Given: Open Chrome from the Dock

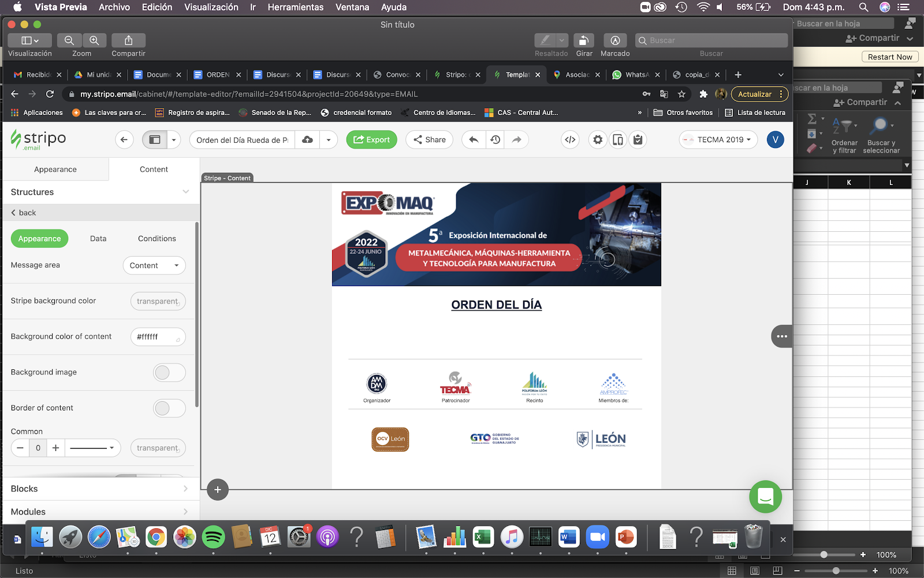Looking at the screenshot, I should pyautogui.click(x=156, y=537).
